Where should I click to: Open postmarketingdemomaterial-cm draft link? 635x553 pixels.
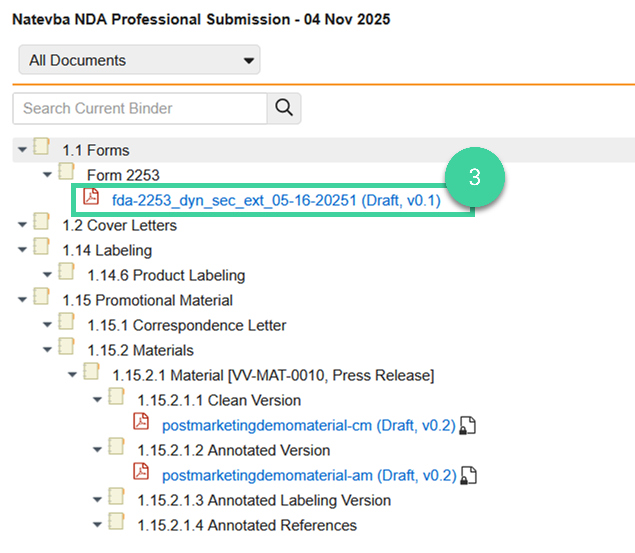pos(308,425)
